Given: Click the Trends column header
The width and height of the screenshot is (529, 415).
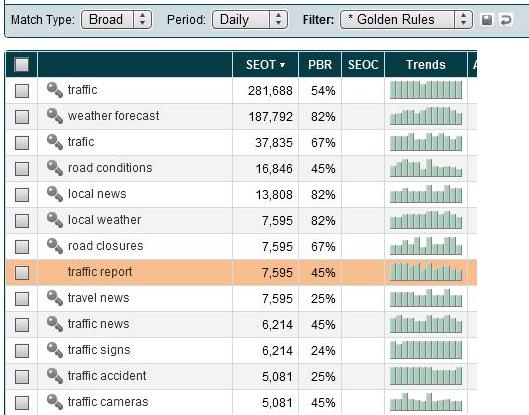Looking at the screenshot, I should pyautogui.click(x=426, y=64).
